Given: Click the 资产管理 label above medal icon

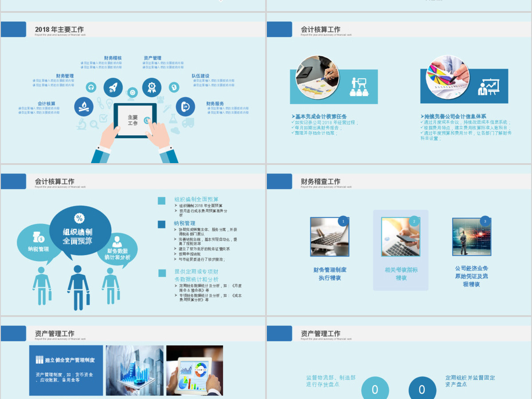Looking at the screenshot, I should tap(152, 58).
